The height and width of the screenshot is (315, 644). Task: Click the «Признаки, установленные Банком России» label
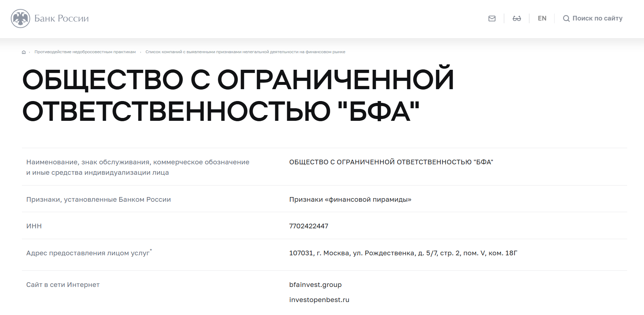pyautogui.click(x=99, y=200)
